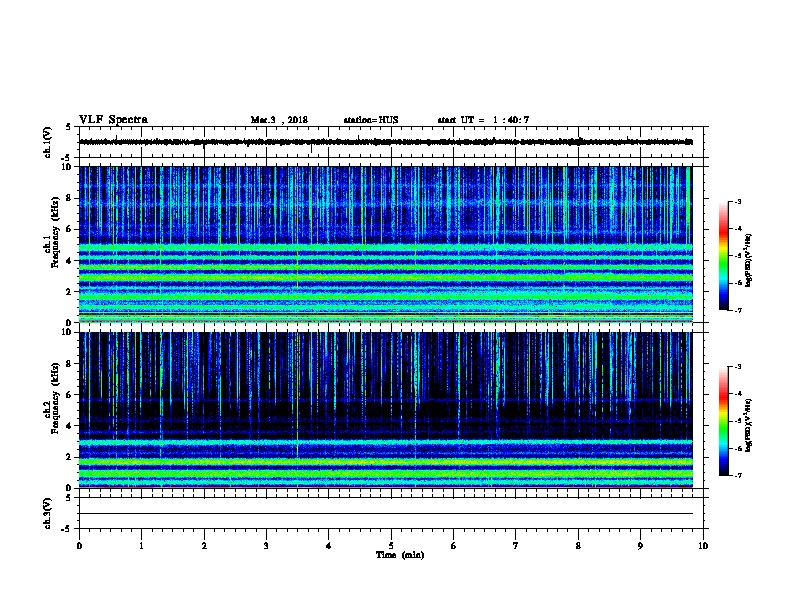Viewport: 792px width, 612px height.
Task: Click time axis tick label "3"
Action: (x=266, y=546)
